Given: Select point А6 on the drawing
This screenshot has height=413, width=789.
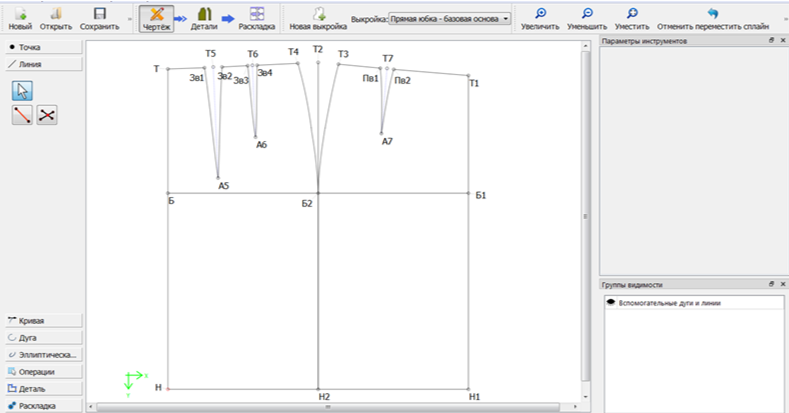Looking at the screenshot, I should coord(256,137).
